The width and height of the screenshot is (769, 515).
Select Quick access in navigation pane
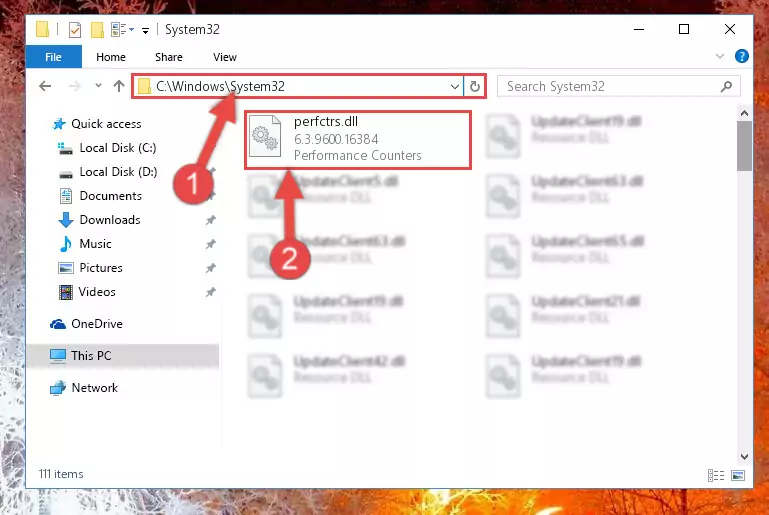(106, 124)
